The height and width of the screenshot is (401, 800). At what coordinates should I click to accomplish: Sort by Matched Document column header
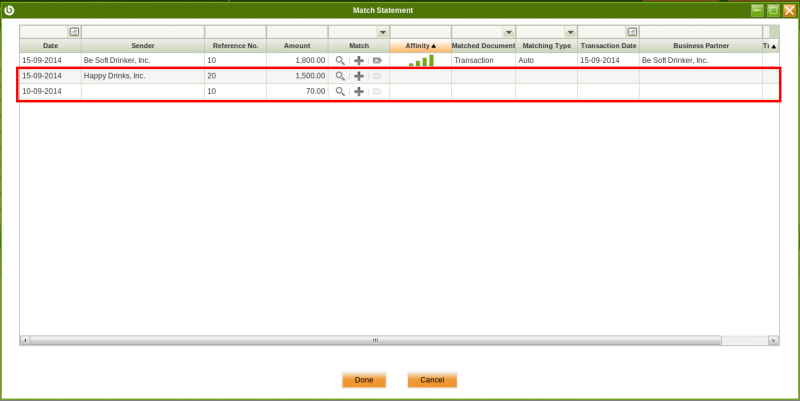484,45
